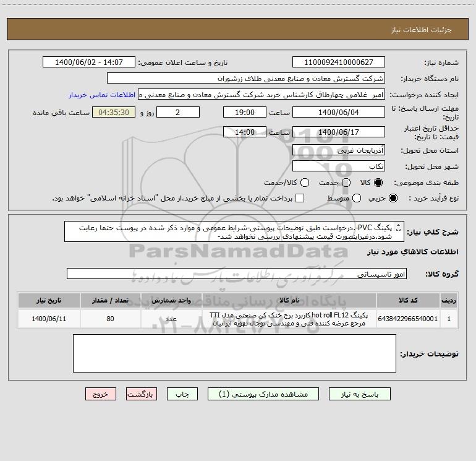Click the گروه کالا field امور تاسیساتی
The height and width of the screenshot is (461, 476).
pyautogui.click(x=237, y=274)
